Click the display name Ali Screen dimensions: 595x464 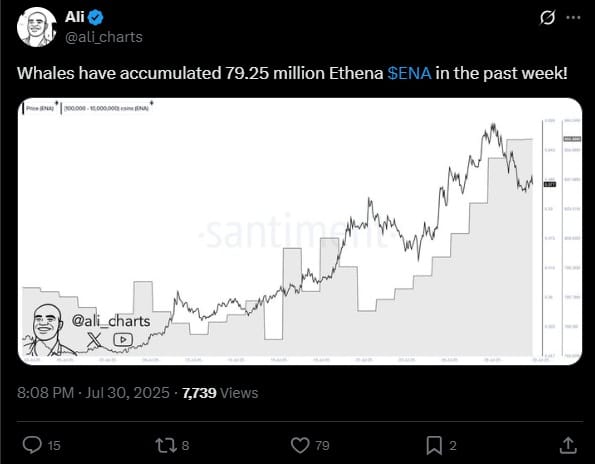[75, 17]
